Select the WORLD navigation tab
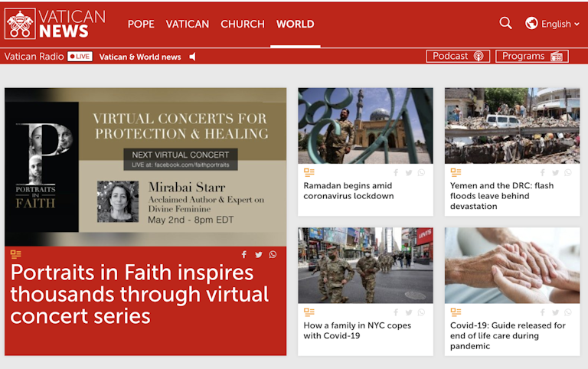The height and width of the screenshot is (369, 588). [295, 24]
